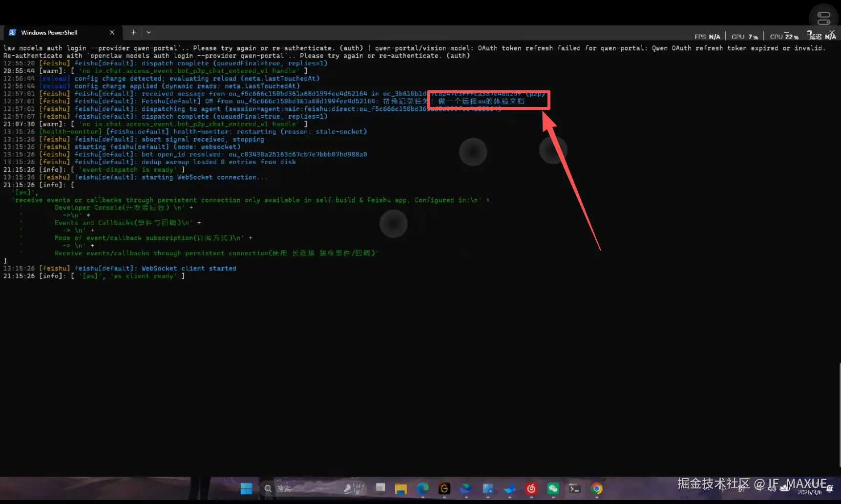The image size is (841, 504).
Task: Launch Microsoft Edge from the taskbar
Action: (x=422, y=488)
